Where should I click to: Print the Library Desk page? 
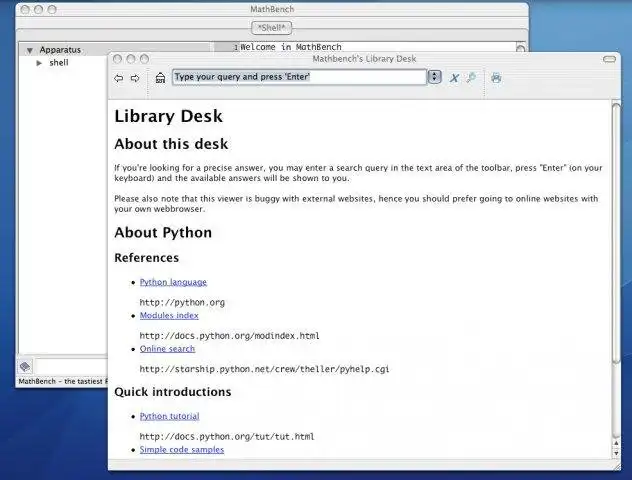[x=496, y=77]
